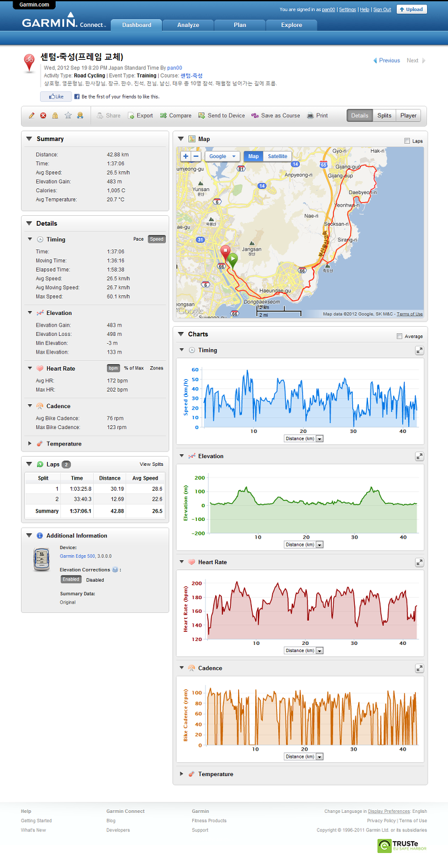448x868 pixels.
Task: Click the yellow person icon after the star
Action: point(79,115)
